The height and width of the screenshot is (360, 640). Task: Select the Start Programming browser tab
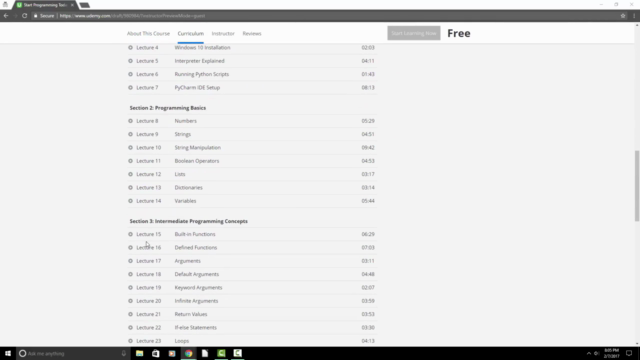tap(44, 5)
